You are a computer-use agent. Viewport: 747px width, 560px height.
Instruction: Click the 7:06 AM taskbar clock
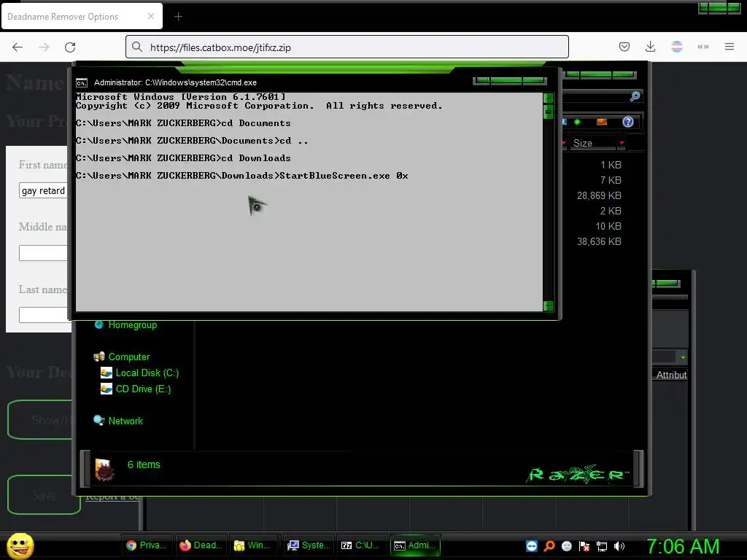683,546
